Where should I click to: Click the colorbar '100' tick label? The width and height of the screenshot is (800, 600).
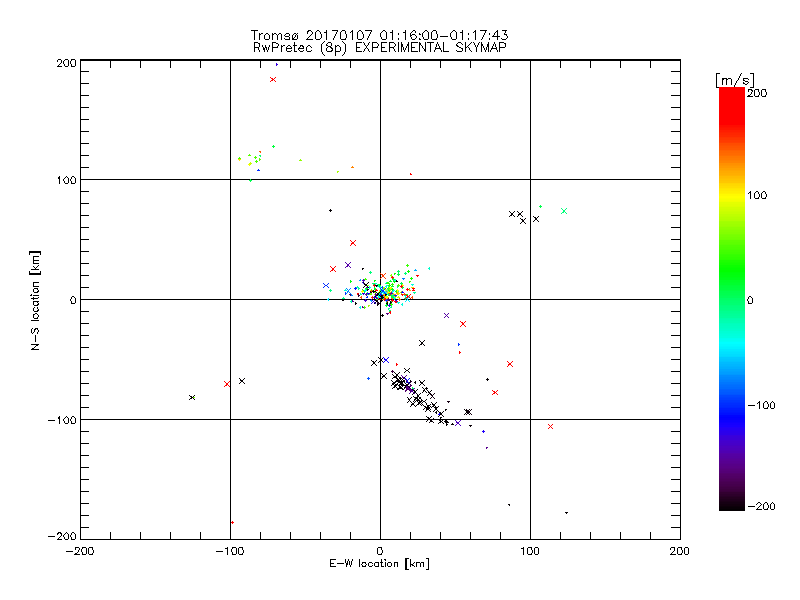[x=757, y=195]
